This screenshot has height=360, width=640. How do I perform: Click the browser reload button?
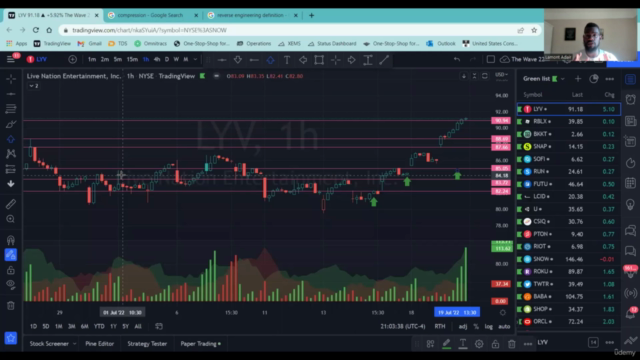tap(36, 30)
